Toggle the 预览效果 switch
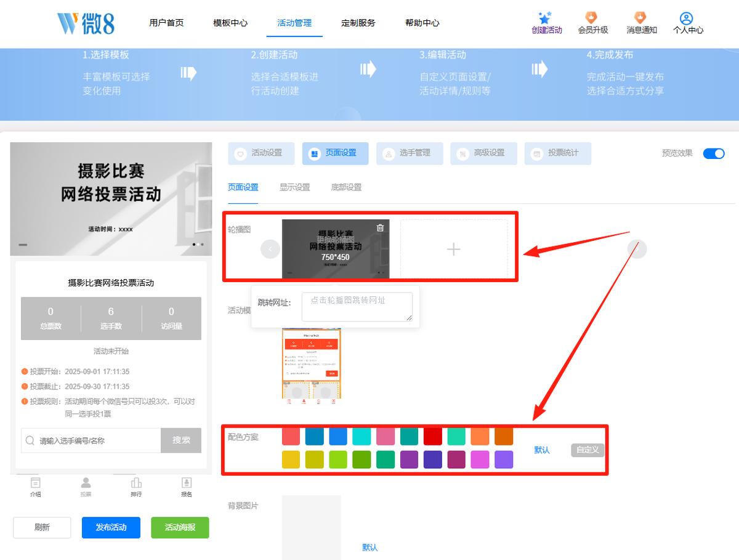This screenshot has width=739, height=560. pyautogui.click(x=714, y=153)
